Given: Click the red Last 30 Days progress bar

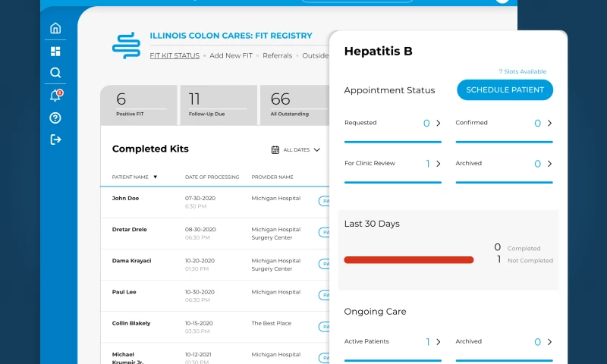Looking at the screenshot, I should pyautogui.click(x=408, y=259).
